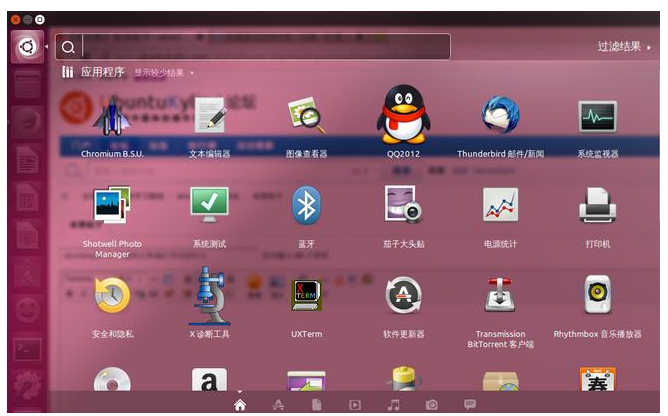Switch to the Files lens
Viewport: 668px width, 416px height.
point(317,404)
